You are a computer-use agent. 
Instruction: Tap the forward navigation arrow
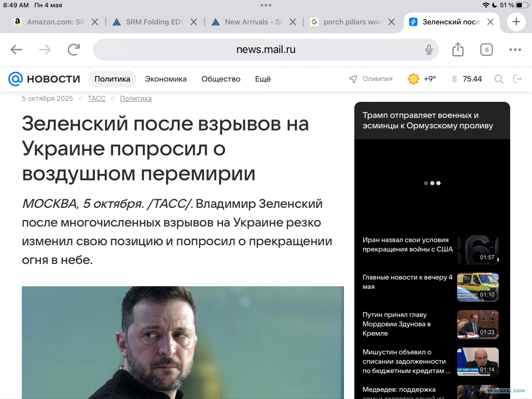pos(45,50)
